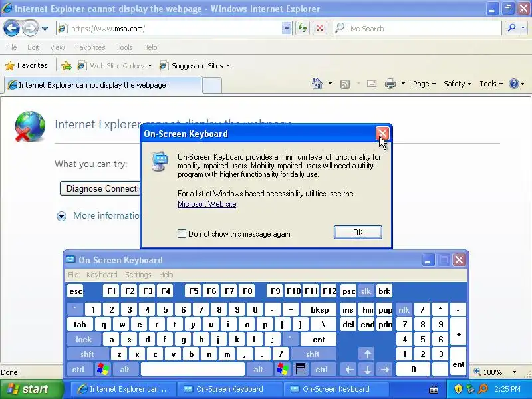Open the command bar Tools dropdown

tap(491, 84)
